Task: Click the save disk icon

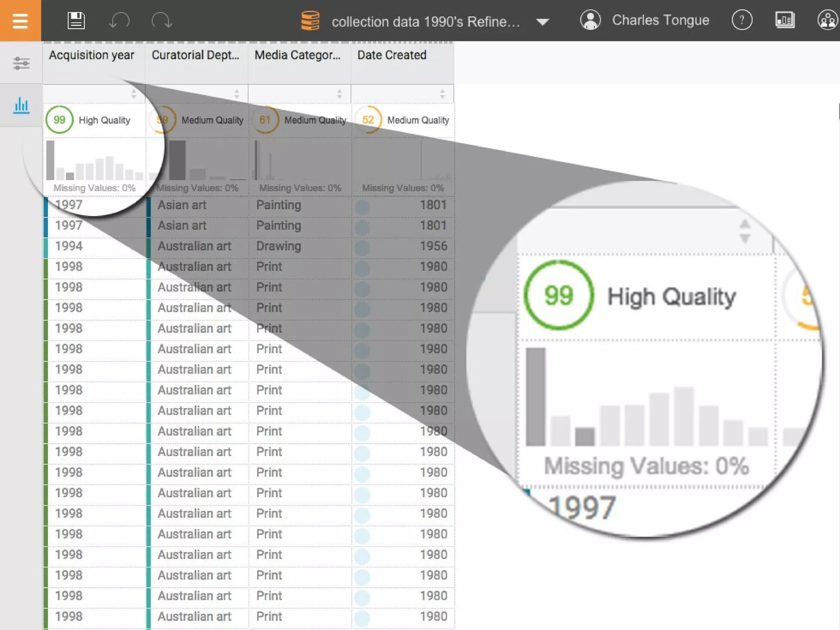Action: pos(76,21)
